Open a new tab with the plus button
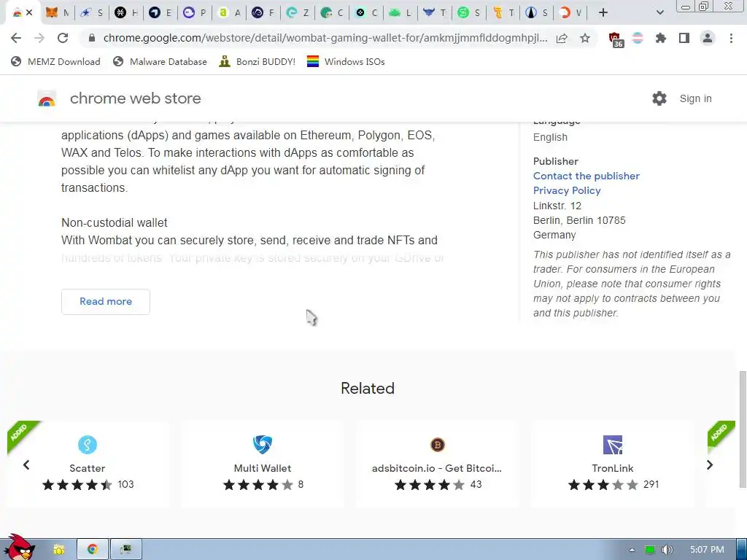 coord(603,13)
